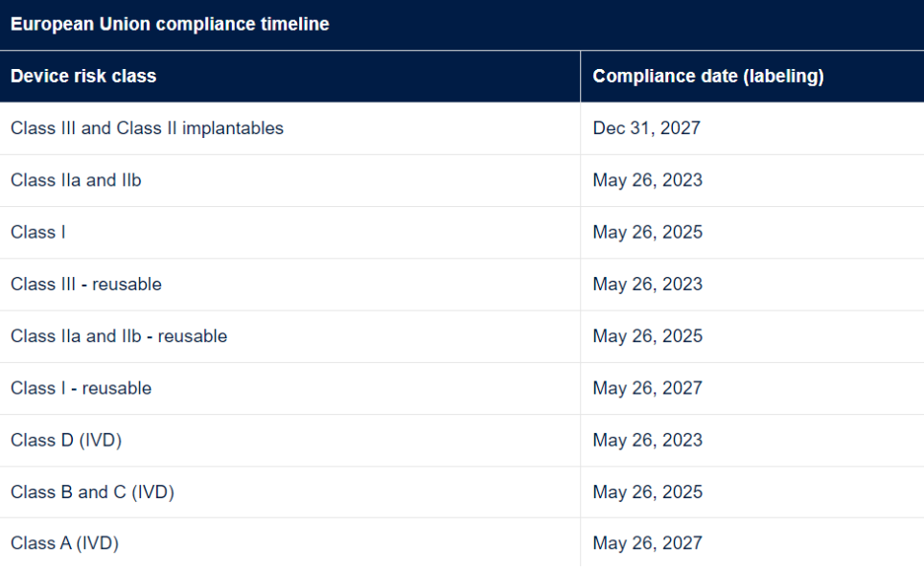Select the 'Class IIa and IIb - reusable' cell

(119, 336)
